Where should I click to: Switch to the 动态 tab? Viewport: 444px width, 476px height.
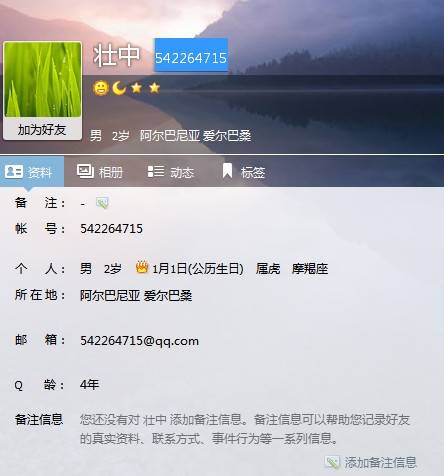171,172
